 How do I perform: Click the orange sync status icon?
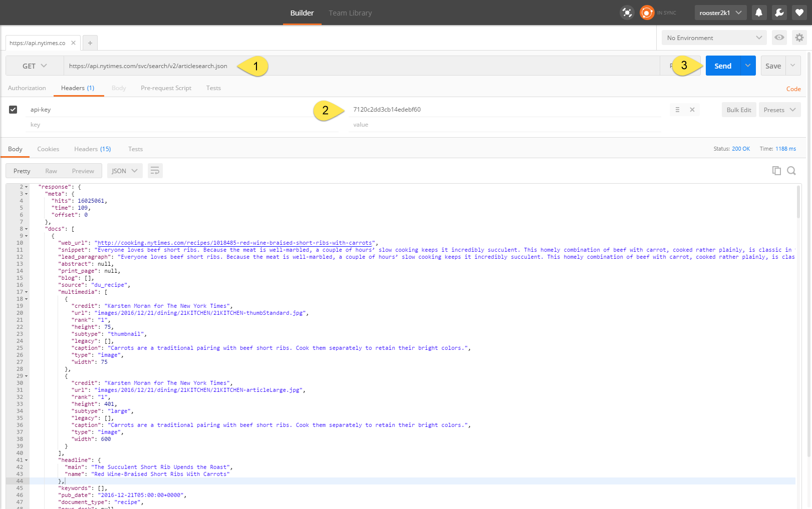[647, 13]
